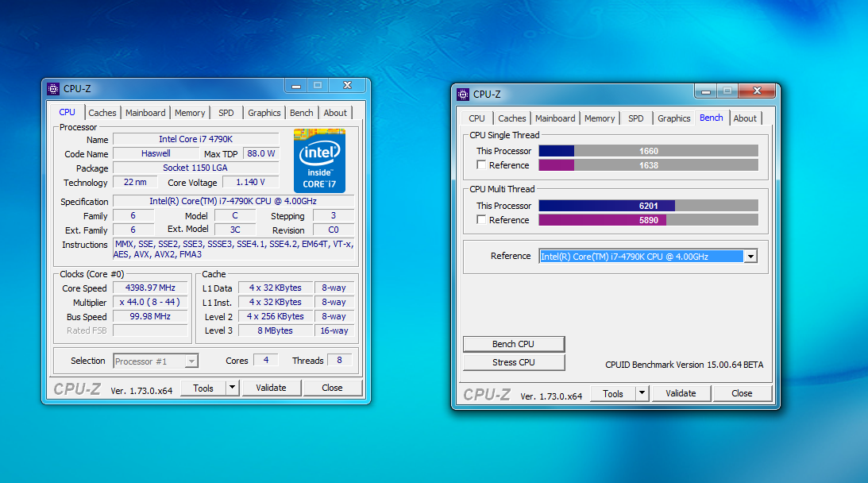This screenshot has height=483, width=868.
Task: Click Code Name value Haswell
Action: tap(156, 153)
